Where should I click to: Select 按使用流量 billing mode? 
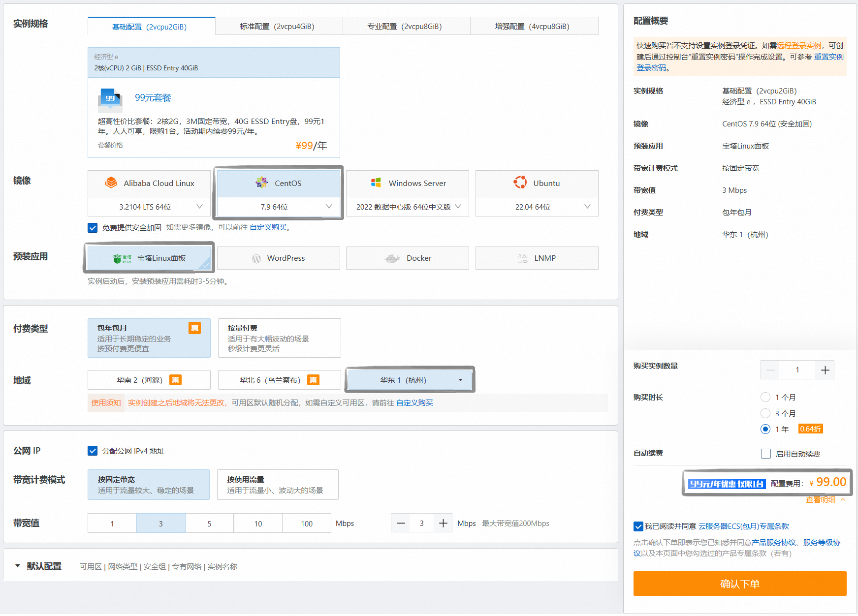click(x=278, y=485)
